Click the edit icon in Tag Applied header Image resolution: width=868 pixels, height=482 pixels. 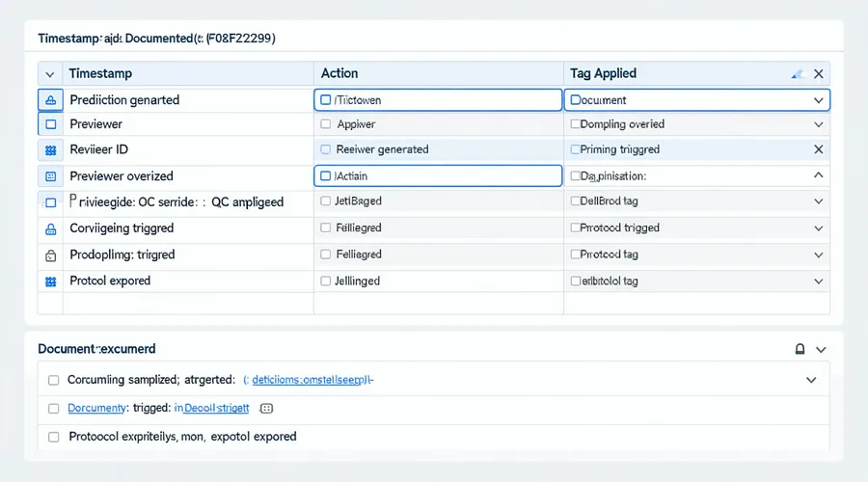pos(797,73)
